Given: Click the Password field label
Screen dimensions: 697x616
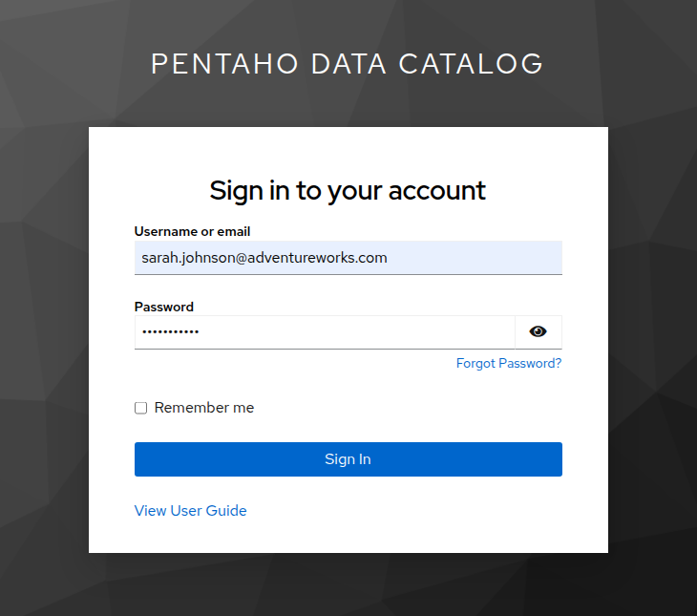Looking at the screenshot, I should click(x=163, y=307).
